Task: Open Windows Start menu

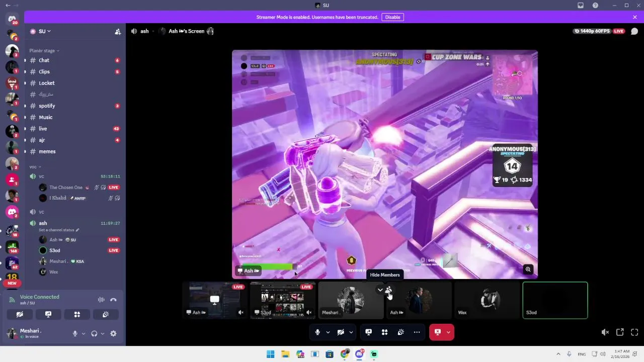Action: 271,354
